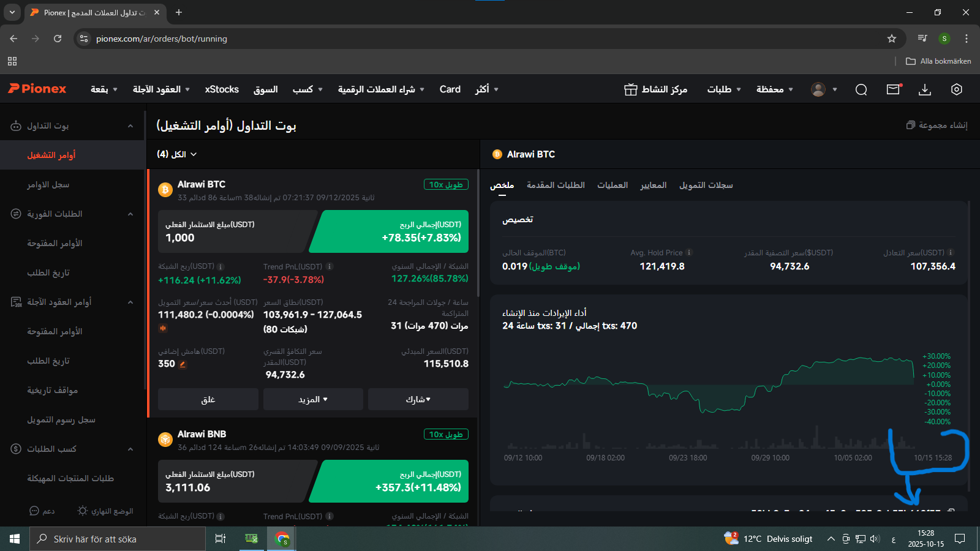This screenshot has height=551, width=980.
Task: Click the Bitcoin icon beside Alrawi BTC card
Action: tap(165, 190)
